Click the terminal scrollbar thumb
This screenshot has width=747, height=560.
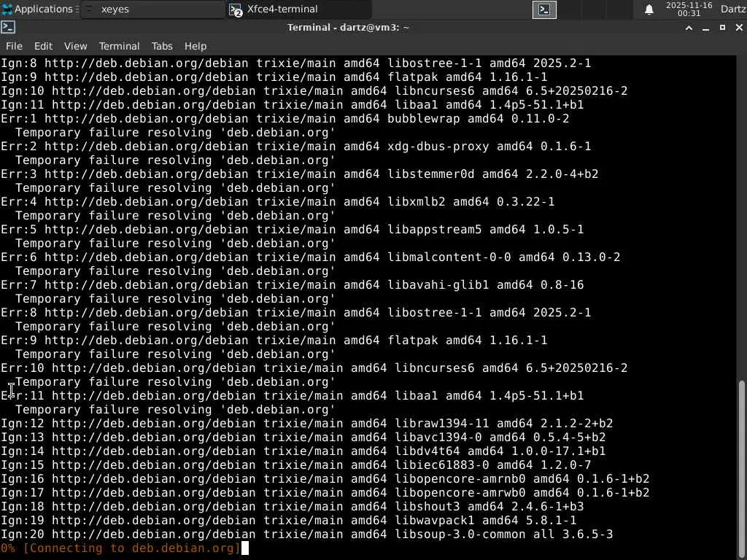click(x=742, y=469)
